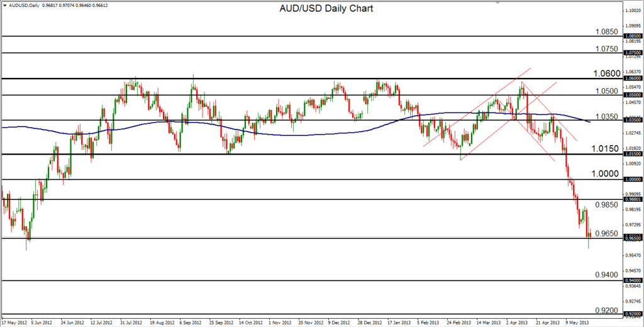Click the 1.02745 price axis value
644x327 pixels.
[x=633, y=133]
